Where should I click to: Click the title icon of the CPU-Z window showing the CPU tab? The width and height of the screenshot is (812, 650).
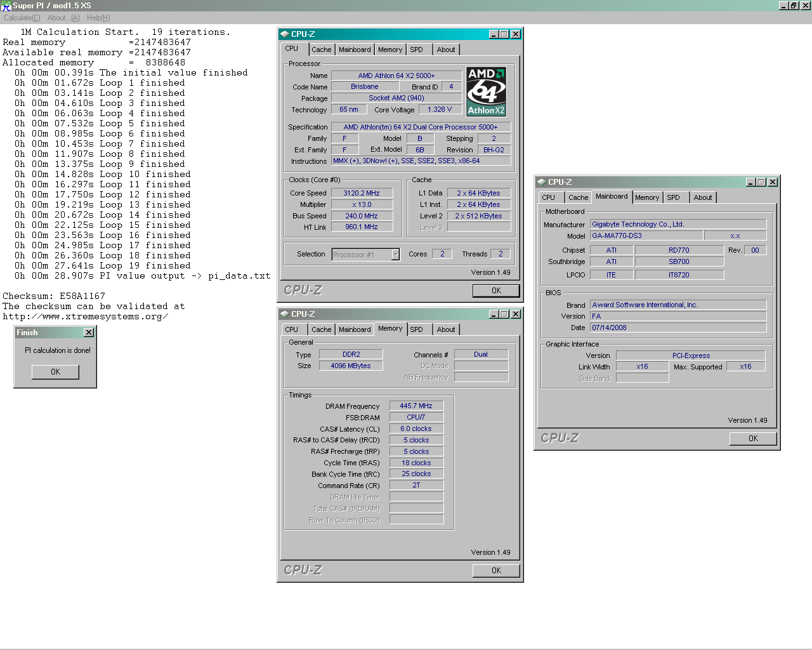tap(285, 34)
